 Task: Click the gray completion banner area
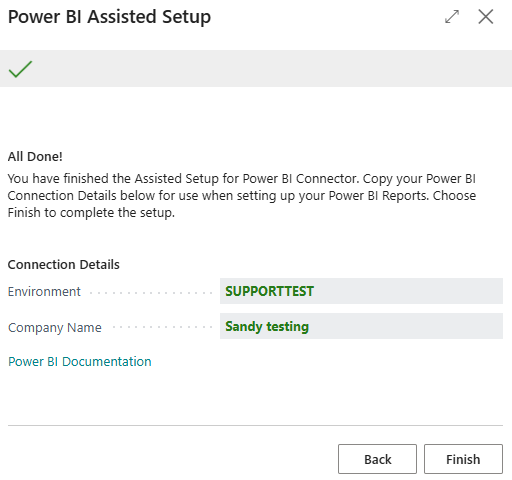[x=256, y=69]
